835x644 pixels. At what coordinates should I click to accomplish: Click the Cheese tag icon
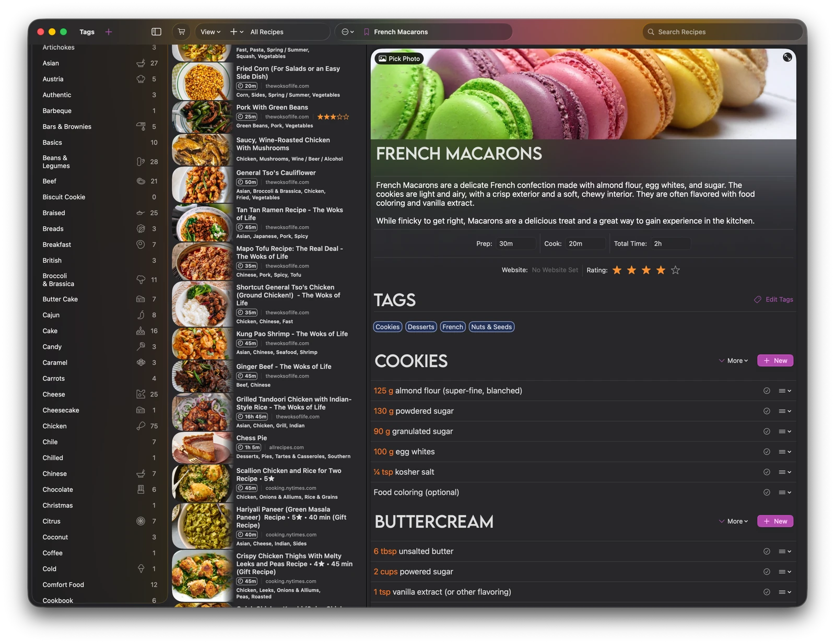coord(140,394)
